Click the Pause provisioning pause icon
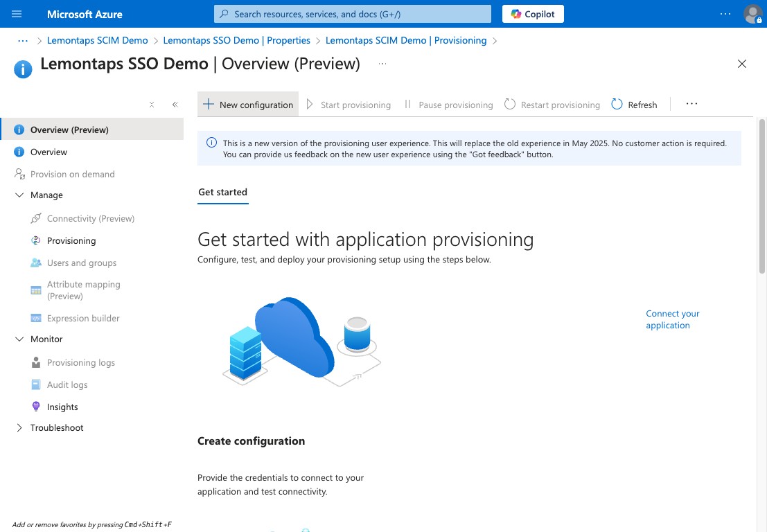Viewport: 767px width, 532px height. point(407,104)
